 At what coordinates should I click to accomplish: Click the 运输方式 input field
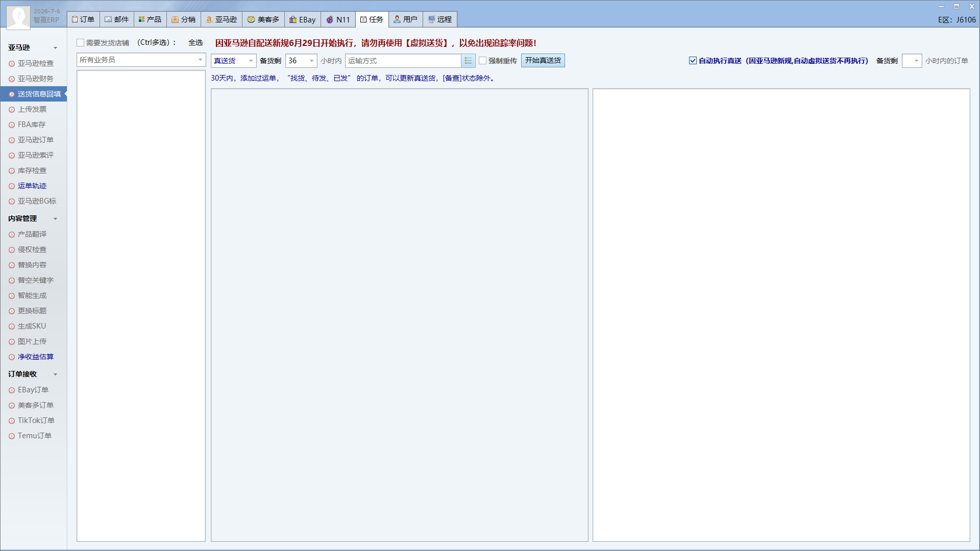[x=403, y=61]
